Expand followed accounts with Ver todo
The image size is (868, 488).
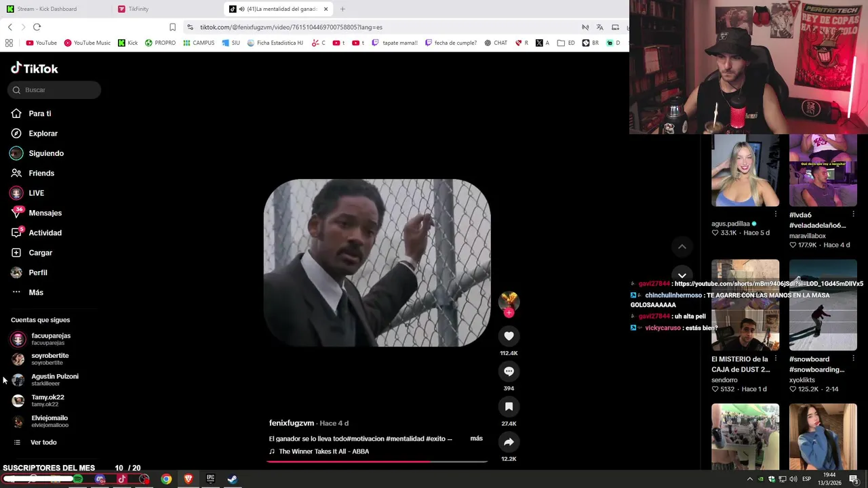(43, 443)
